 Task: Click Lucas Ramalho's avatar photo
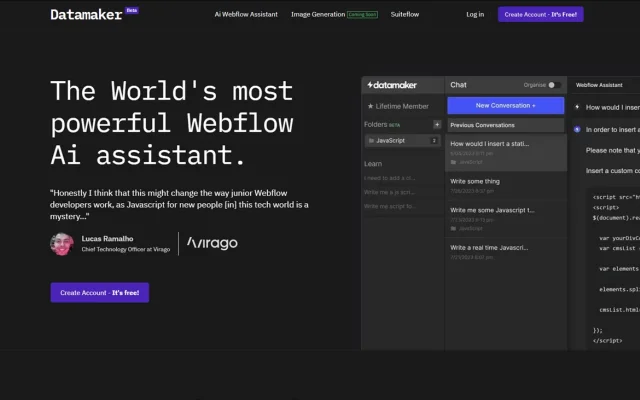pyautogui.click(x=62, y=244)
